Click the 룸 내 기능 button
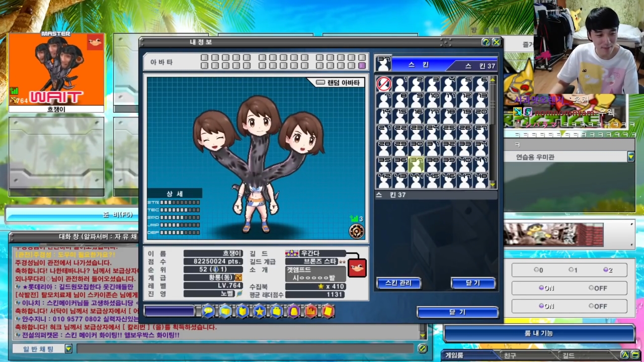Image resolution: width=644 pixels, height=362 pixels. coord(539,333)
